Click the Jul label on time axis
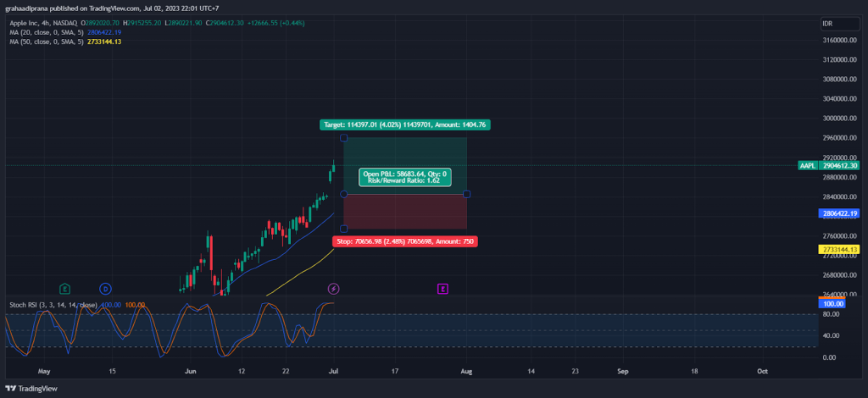 pos(334,371)
